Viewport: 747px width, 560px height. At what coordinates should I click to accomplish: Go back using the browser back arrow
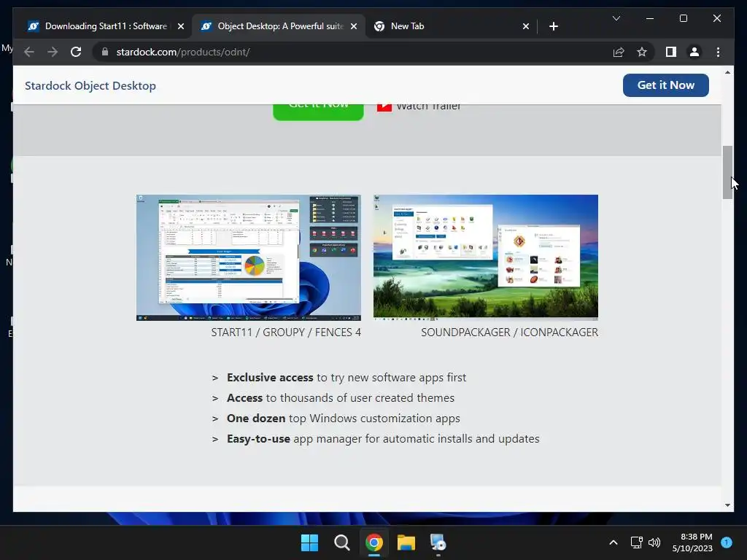pyautogui.click(x=29, y=52)
